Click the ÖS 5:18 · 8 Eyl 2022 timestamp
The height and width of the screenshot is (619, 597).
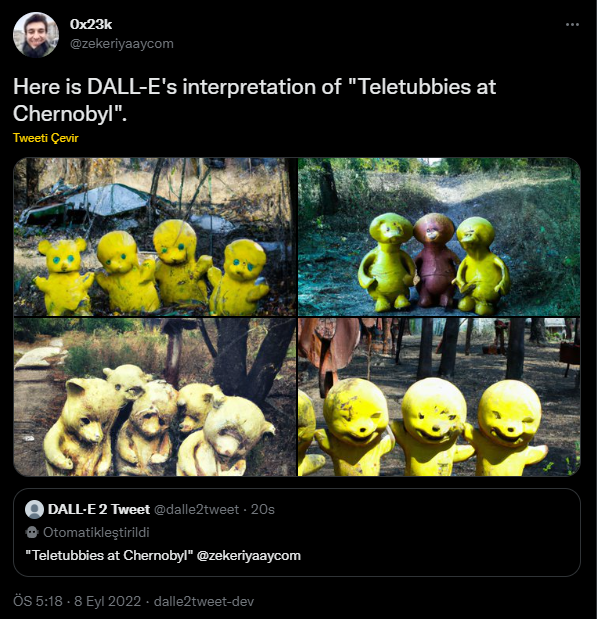(x=77, y=601)
